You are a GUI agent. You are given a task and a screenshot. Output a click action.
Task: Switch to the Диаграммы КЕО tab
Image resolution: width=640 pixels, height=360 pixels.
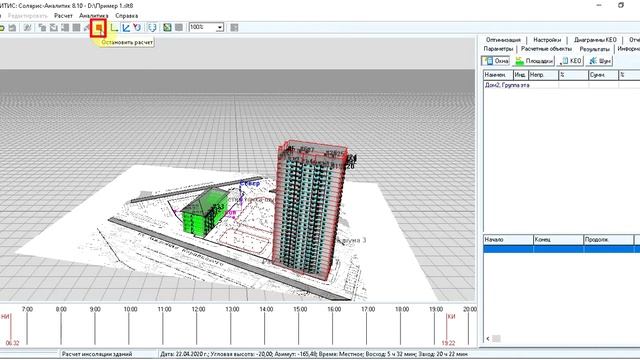(x=595, y=40)
